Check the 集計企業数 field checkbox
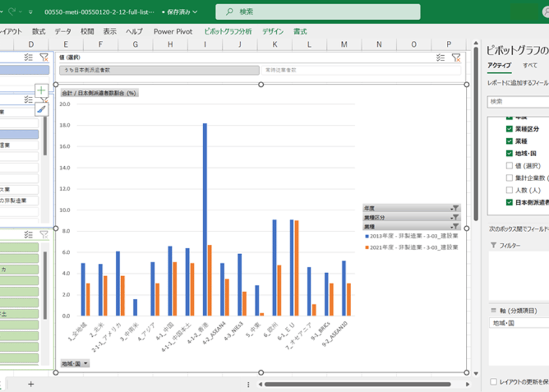 pos(509,178)
